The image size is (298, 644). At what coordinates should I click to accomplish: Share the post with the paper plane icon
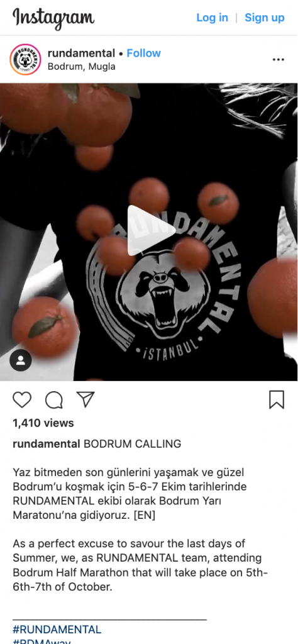click(x=86, y=399)
